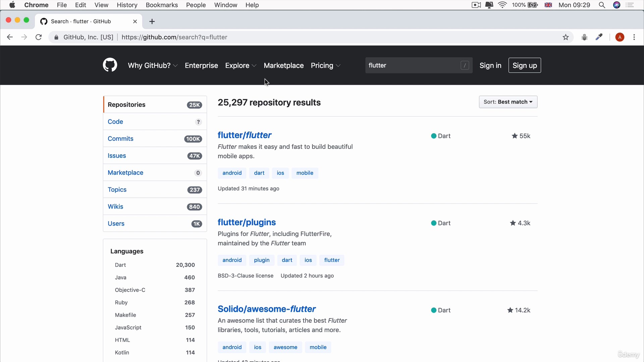The image size is (644, 362).
Task: Reload the page with refresh icon
Action: [39, 37]
